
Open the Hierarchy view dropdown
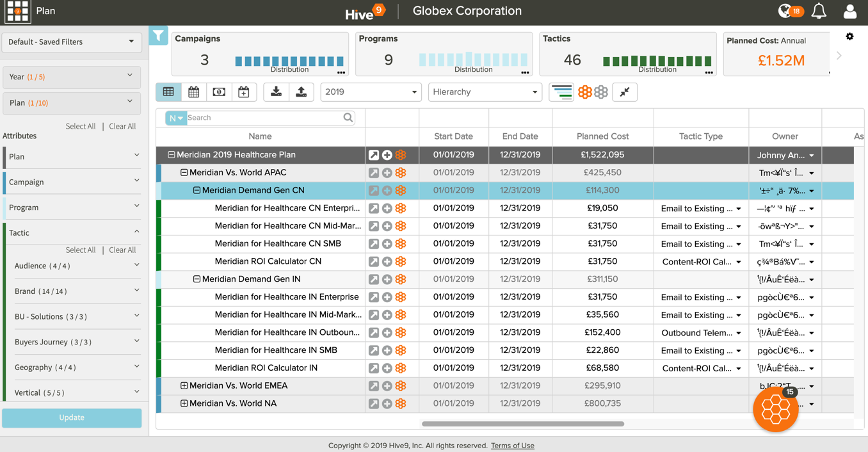coord(485,92)
